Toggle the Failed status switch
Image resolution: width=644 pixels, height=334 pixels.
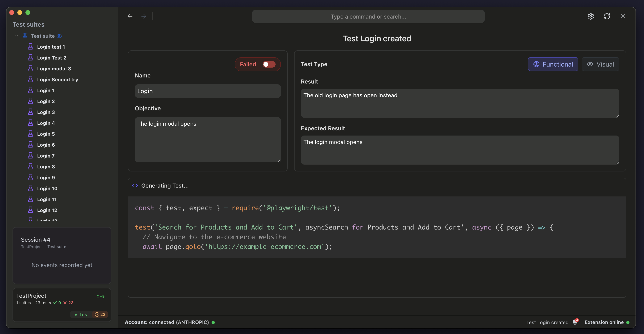click(269, 65)
